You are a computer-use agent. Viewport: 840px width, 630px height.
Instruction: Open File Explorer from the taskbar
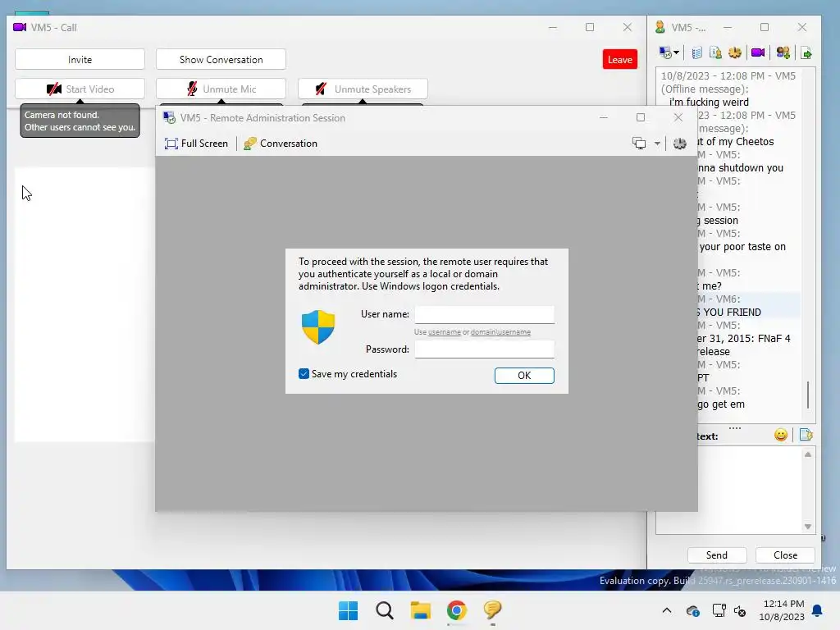(421, 610)
